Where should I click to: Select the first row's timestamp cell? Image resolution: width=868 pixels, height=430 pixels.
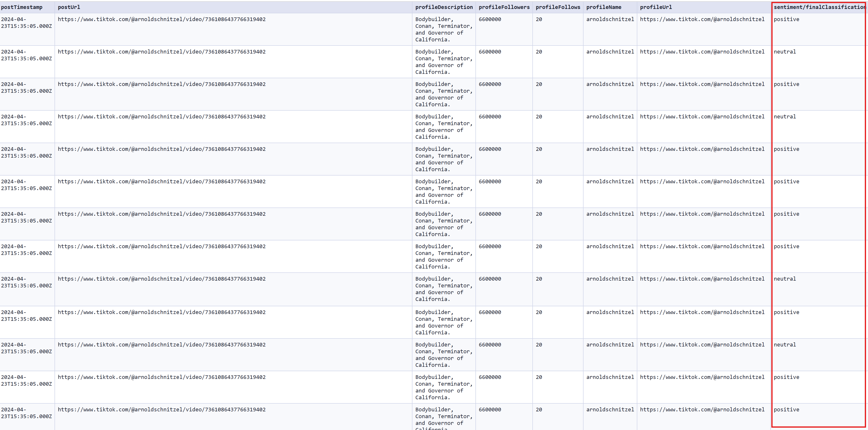coord(26,23)
